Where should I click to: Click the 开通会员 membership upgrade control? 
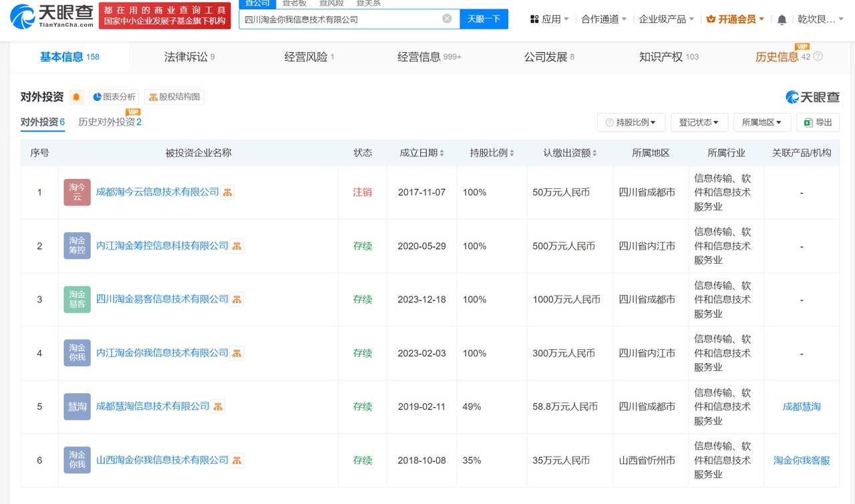tap(735, 19)
